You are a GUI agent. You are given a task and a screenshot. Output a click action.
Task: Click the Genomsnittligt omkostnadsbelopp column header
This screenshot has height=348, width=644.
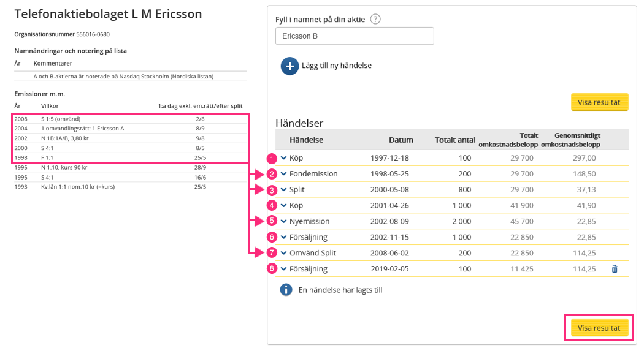pyautogui.click(x=570, y=140)
